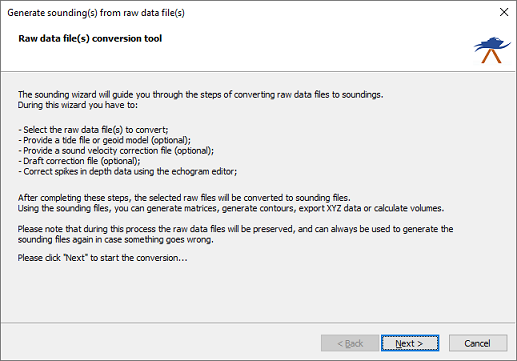Click the 'sounding wizard will guide you' sentence
Viewport: 517px width, 361px height.
click(201, 95)
